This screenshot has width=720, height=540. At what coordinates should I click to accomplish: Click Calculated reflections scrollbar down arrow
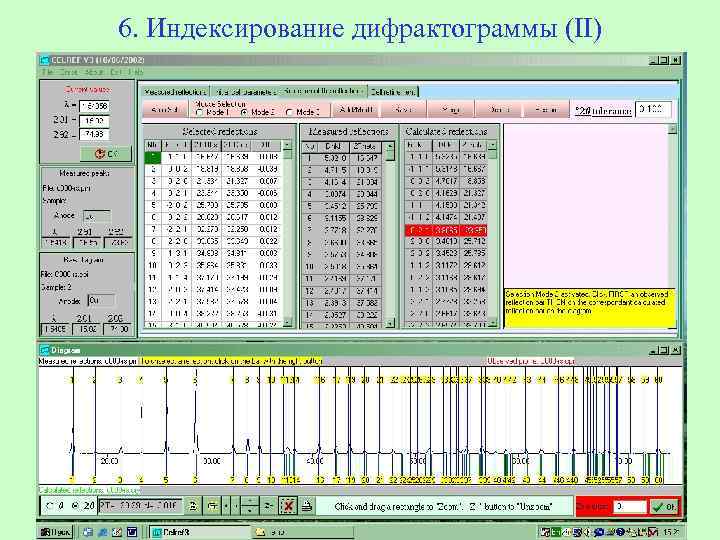[x=492, y=323]
